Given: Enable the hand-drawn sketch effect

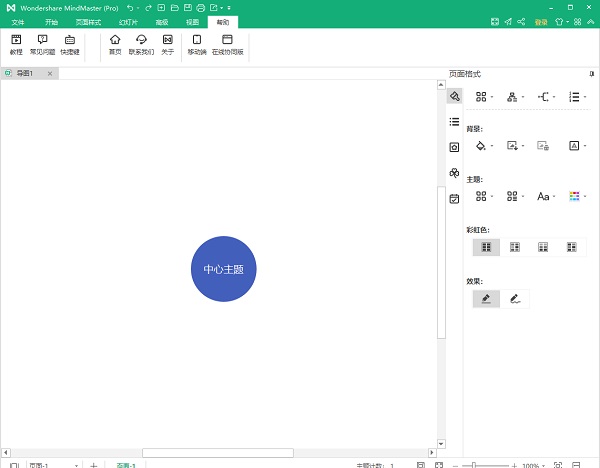Looking at the screenshot, I should 515,298.
